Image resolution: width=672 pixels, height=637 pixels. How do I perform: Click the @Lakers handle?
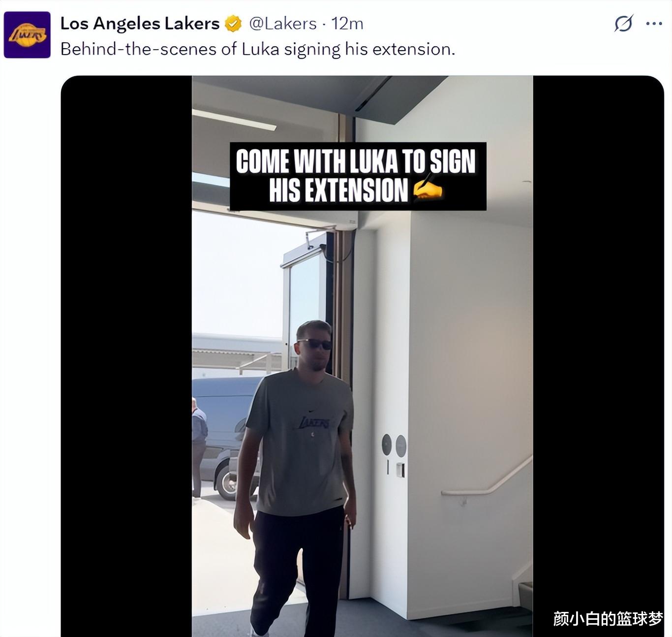[x=283, y=23]
